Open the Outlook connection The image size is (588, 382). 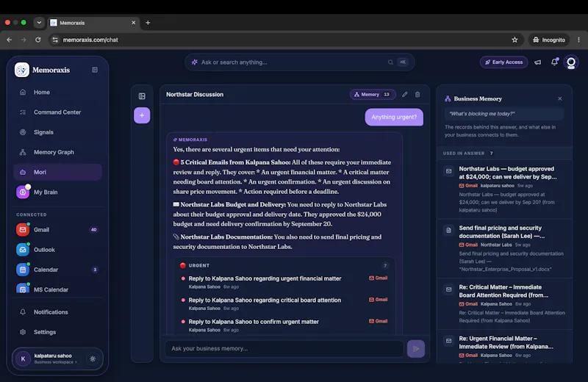click(57, 250)
